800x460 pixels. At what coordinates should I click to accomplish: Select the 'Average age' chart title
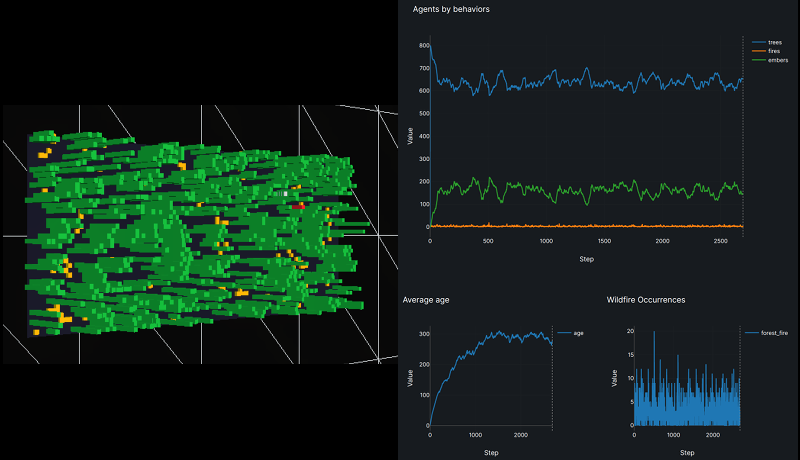click(x=426, y=299)
